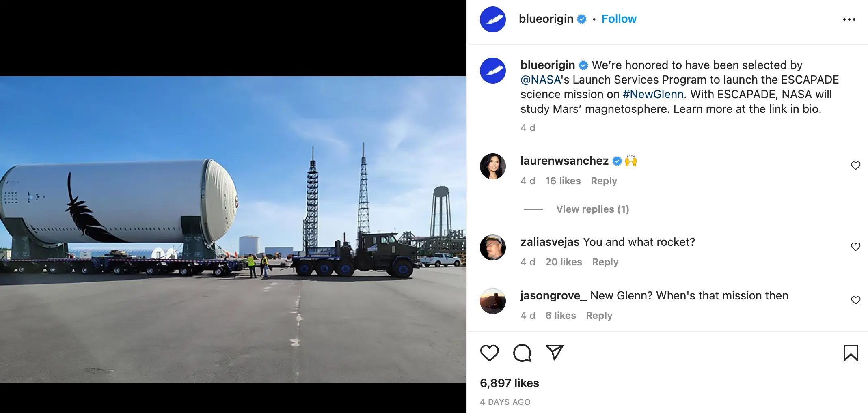Open comments with the speech bubble icon
This screenshot has width=868, height=413.
(522, 353)
